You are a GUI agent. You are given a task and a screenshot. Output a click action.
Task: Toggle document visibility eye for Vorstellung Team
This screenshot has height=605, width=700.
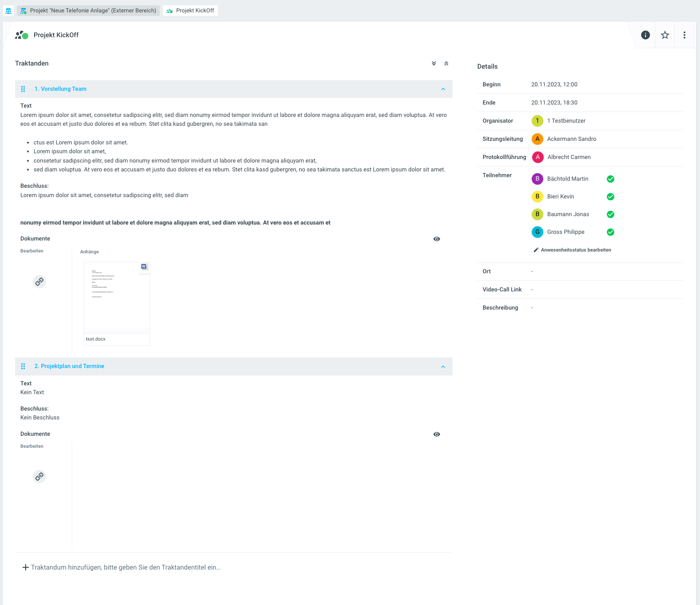(x=437, y=239)
